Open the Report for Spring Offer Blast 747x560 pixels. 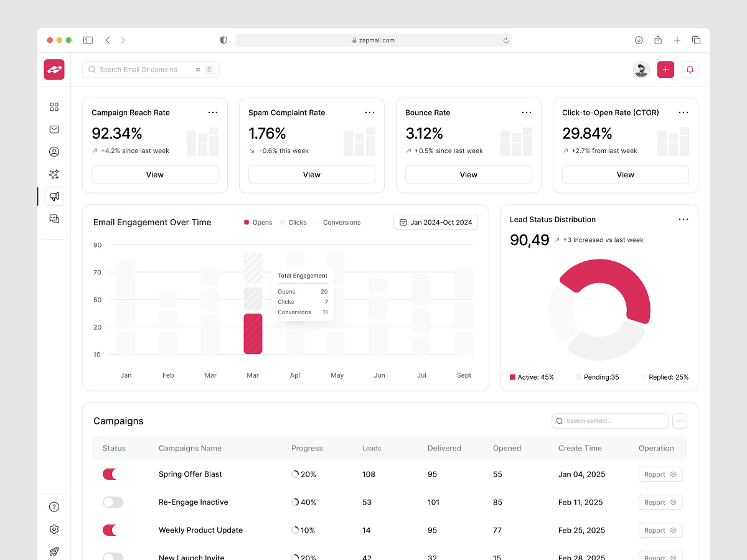pyautogui.click(x=660, y=474)
